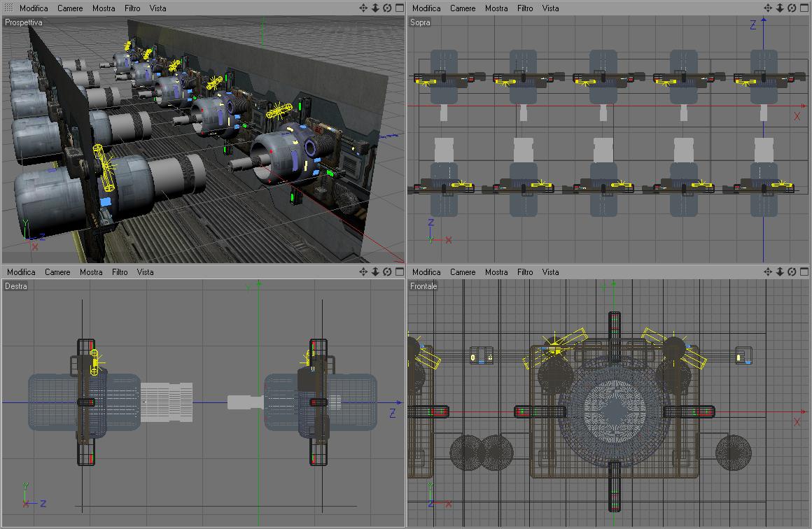Image resolution: width=812 pixels, height=529 pixels.
Task: Click the zoom-camera icon in Sopra viewport
Action: (780, 8)
